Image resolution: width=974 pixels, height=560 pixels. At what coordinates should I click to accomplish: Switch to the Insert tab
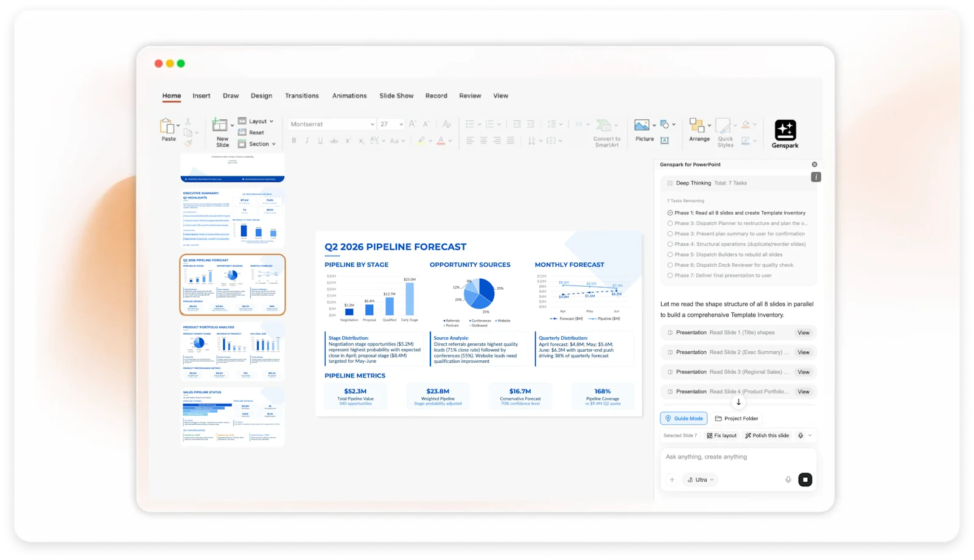click(x=201, y=96)
